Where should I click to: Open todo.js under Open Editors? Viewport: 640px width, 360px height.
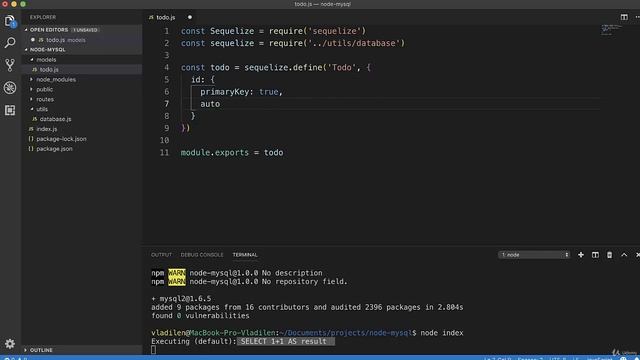(82, 40)
